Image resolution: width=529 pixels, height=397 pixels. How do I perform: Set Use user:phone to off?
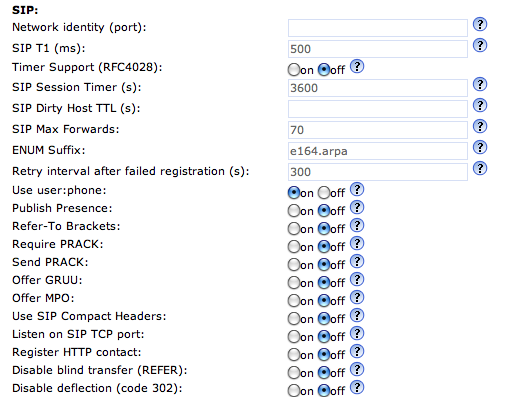point(324,193)
